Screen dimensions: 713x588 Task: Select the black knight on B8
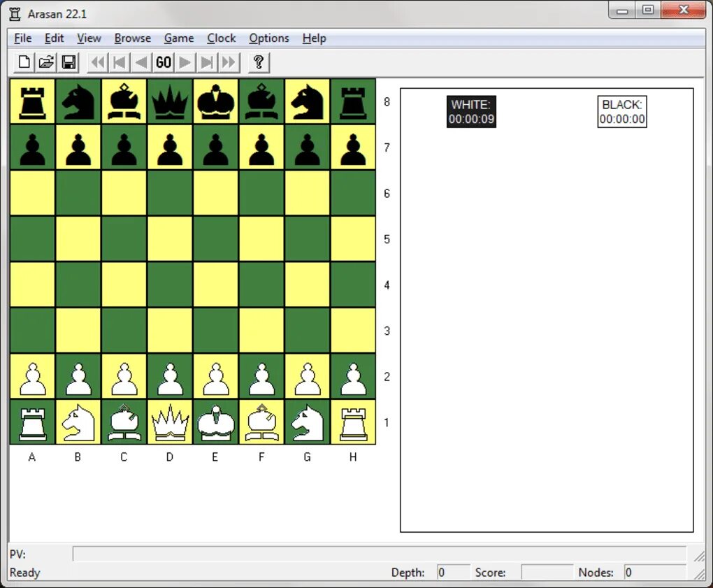point(78,101)
